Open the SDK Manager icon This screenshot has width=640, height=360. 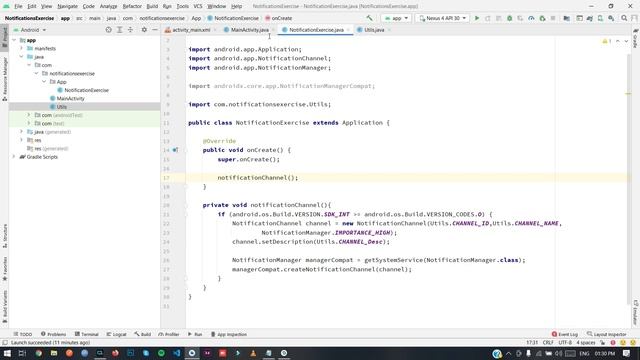pos(611,18)
